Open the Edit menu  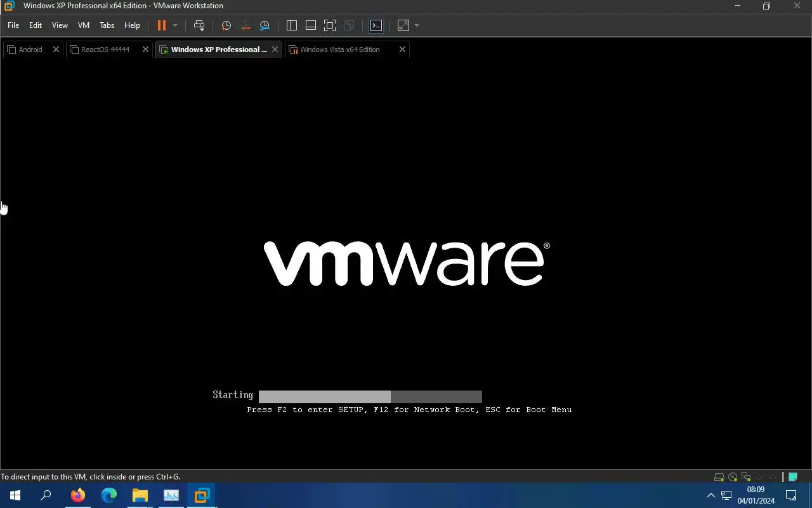(x=36, y=25)
